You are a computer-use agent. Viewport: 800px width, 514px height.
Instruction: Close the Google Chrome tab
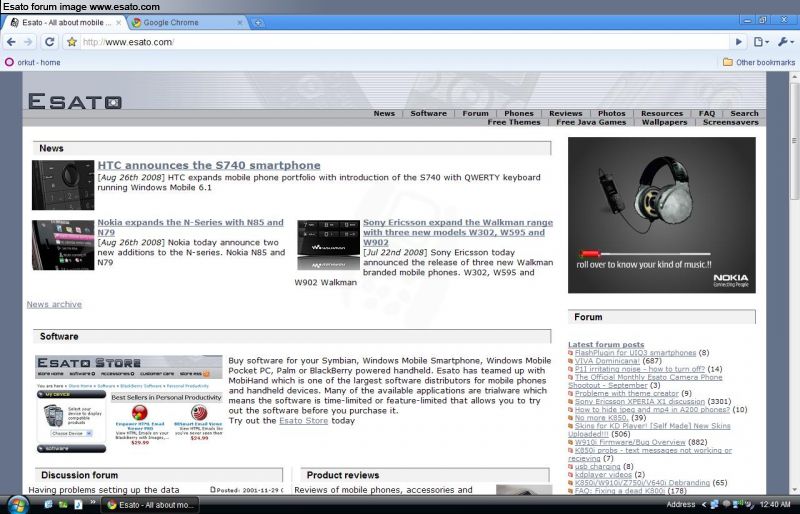240,22
